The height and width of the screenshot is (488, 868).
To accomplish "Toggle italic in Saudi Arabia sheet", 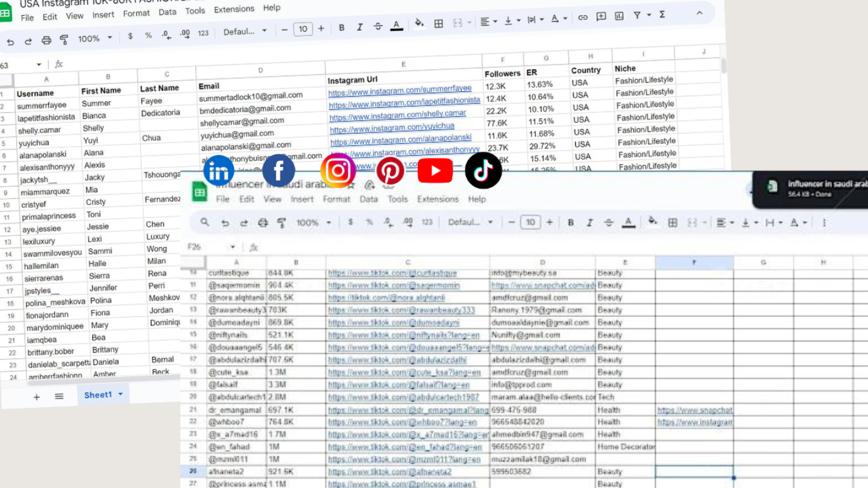I will 590,223.
